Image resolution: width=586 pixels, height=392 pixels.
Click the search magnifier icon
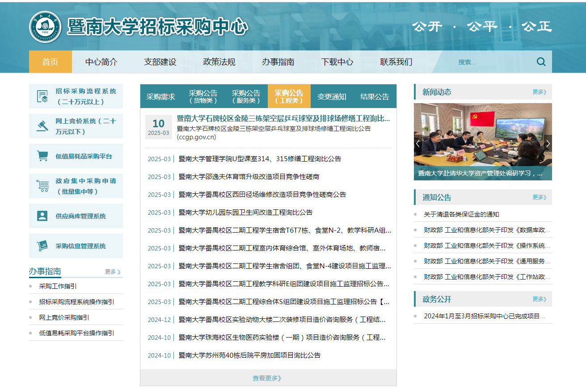click(541, 62)
